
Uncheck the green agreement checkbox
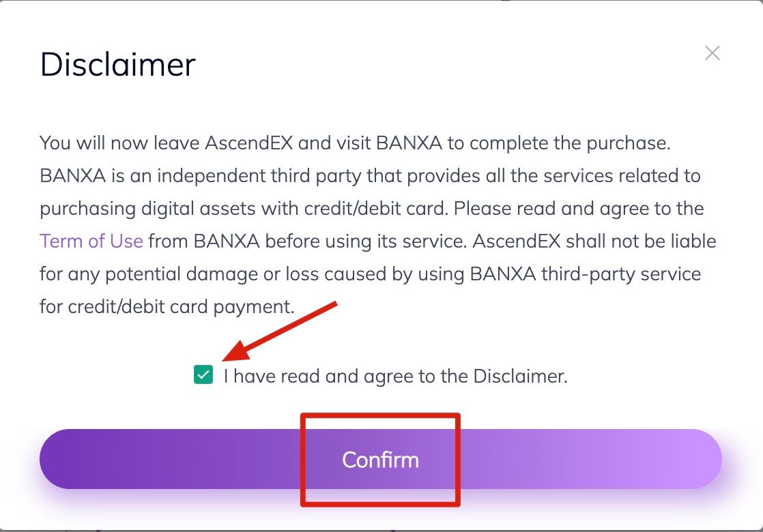click(x=203, y=374)
